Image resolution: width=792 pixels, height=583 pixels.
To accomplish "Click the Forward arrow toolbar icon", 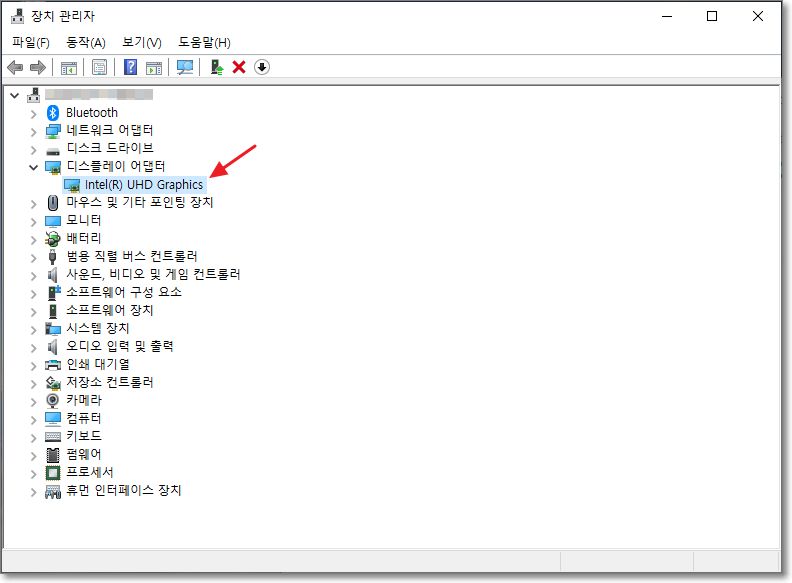I will pyautogui.click(x=38, y=67).
